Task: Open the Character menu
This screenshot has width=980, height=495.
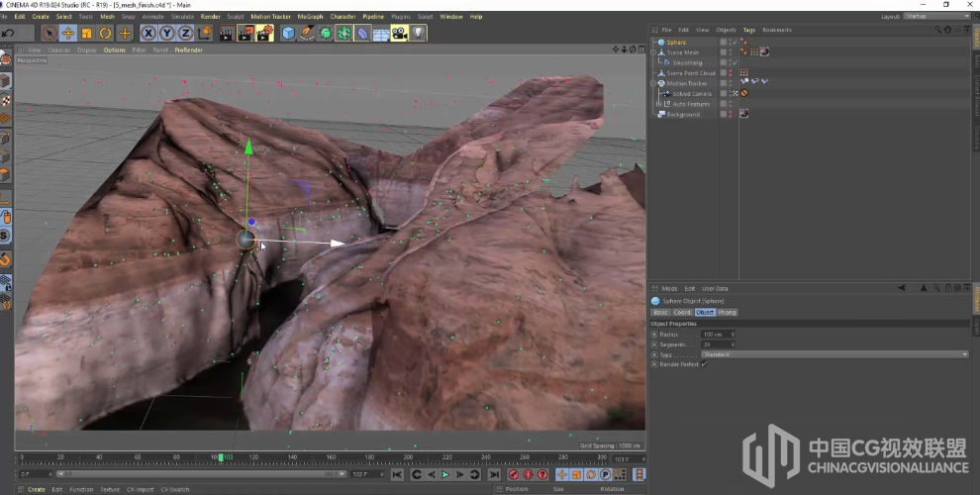Action: coord(343,17)
